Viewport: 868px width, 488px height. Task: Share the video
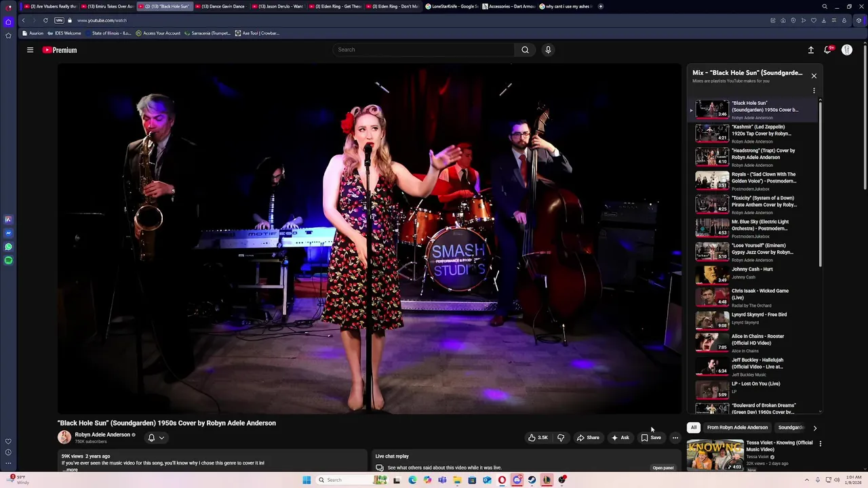(588, 438)
